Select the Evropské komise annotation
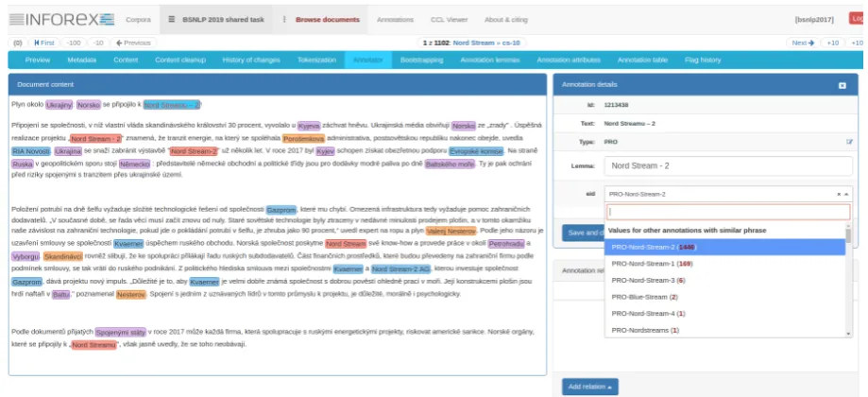The width and height of the screenshot is (868, 397). coord(476,151)
